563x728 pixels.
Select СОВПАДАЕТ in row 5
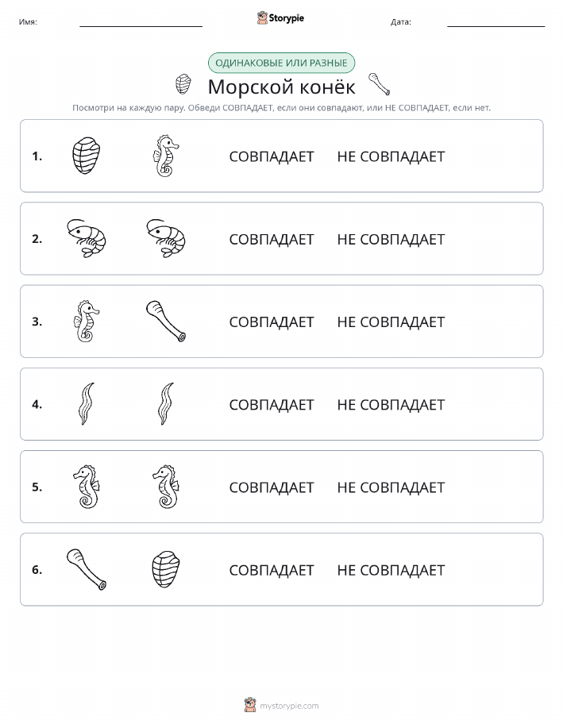[272, 487]
